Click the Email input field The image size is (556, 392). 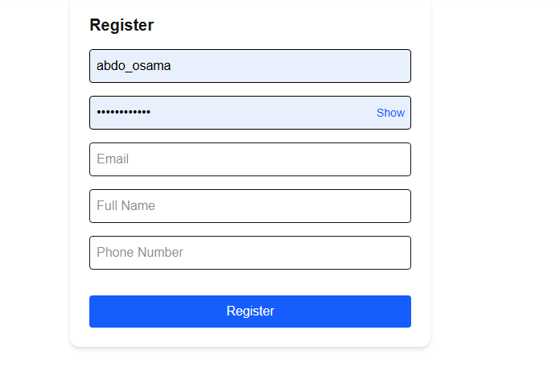250,159
